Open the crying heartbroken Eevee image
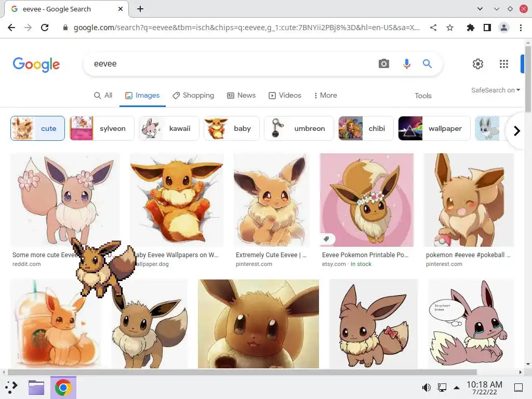This screenshot has width=532, height=399. click(x=471, y=324)
